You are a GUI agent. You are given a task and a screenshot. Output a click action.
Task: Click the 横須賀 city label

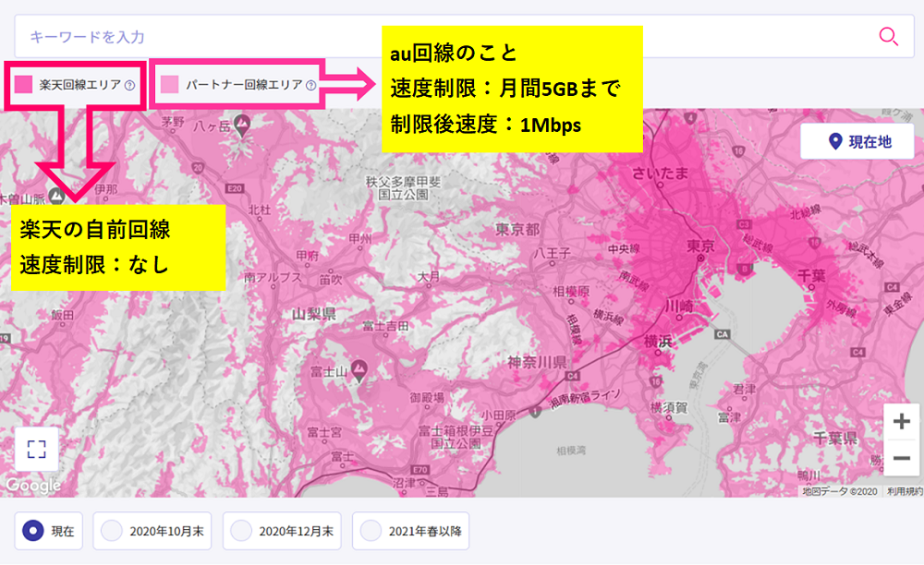(668, 407)
